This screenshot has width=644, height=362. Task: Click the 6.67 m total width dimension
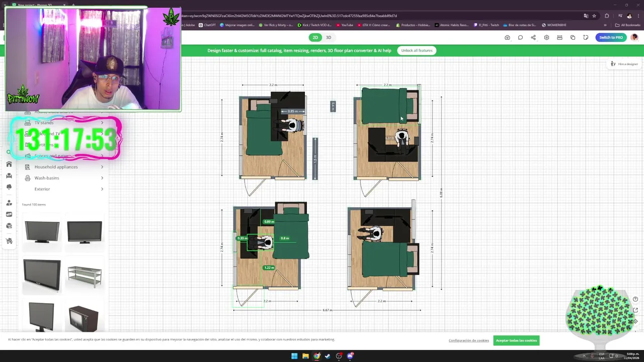328,310
